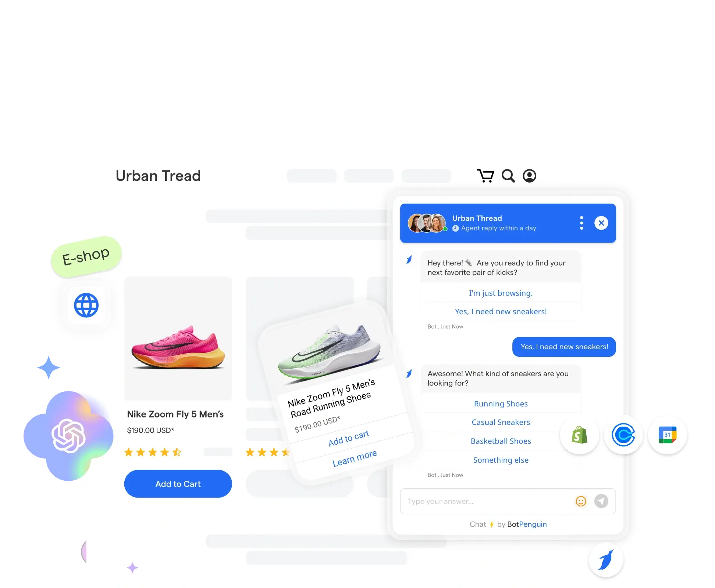Click 'Add to Cart' for Nike Zoom Fly
715x588 pixels.
point(178,484)
